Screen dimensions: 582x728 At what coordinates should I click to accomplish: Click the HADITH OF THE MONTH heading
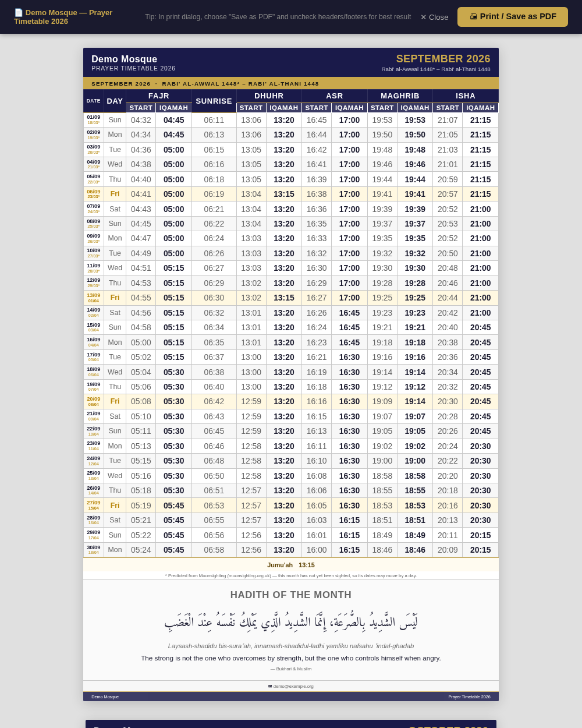291,595
